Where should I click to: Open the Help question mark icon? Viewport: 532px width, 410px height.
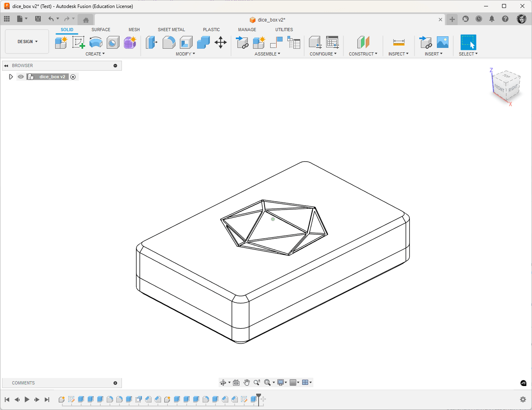pyautogui.click(x=505, y=19)
